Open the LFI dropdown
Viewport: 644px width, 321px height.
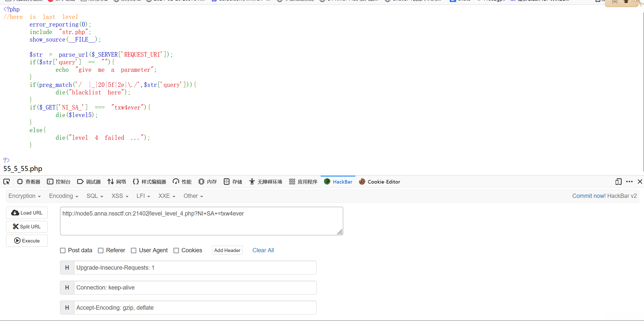(143, 196)
